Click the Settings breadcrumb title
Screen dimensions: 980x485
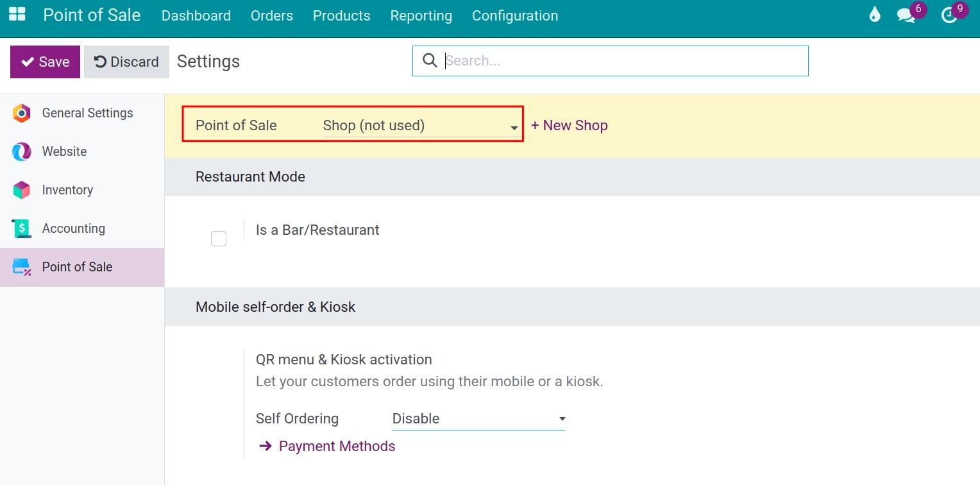(x=208, y=62)
